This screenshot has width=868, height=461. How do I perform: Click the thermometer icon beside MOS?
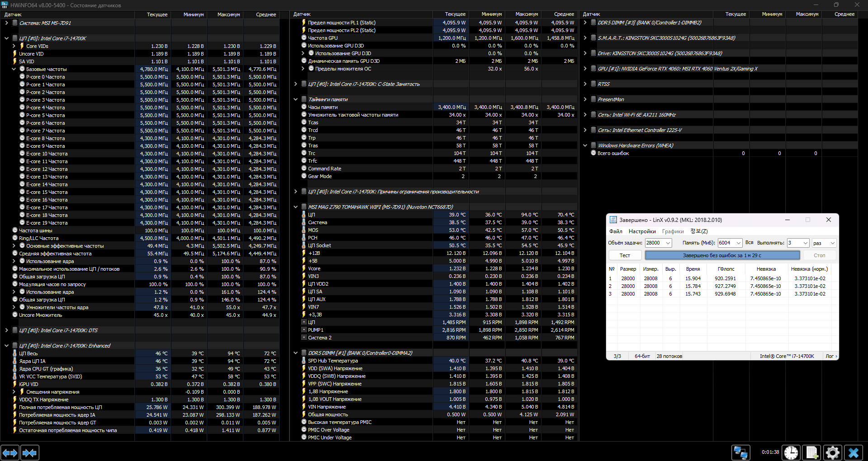pyautogui.click(x=304, y=230)
